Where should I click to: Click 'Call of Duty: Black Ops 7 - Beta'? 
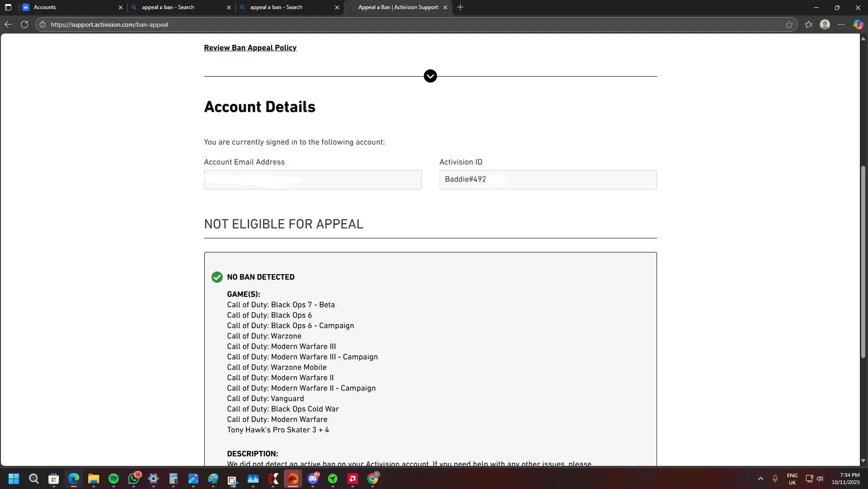coord(281,305)
